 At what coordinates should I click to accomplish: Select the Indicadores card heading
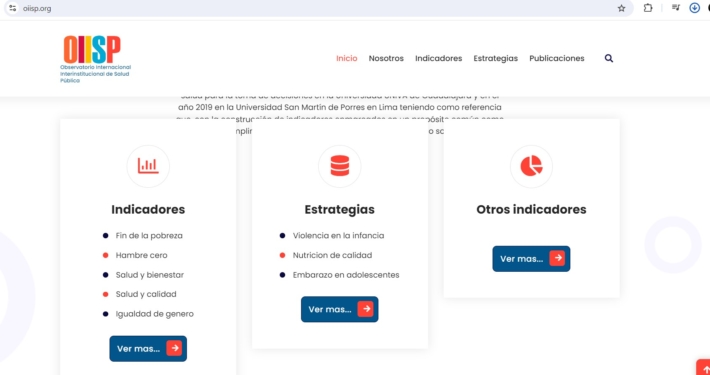tap(148, 210)
